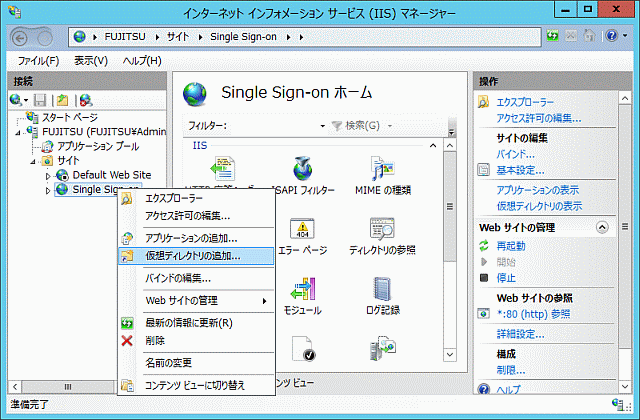
Task: Select Default Web Site in the tree
Action: [x=112, y=175]
